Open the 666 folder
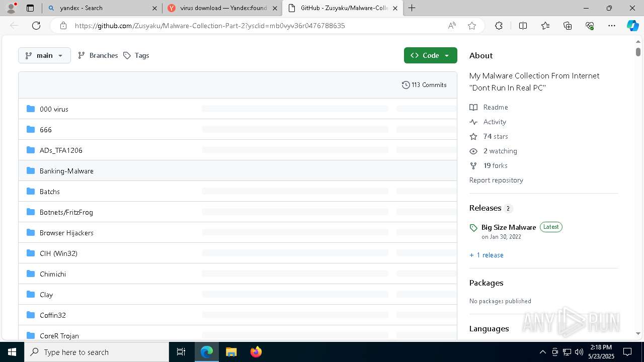Viewport: 644px width, 362px height. pos(46,130)
